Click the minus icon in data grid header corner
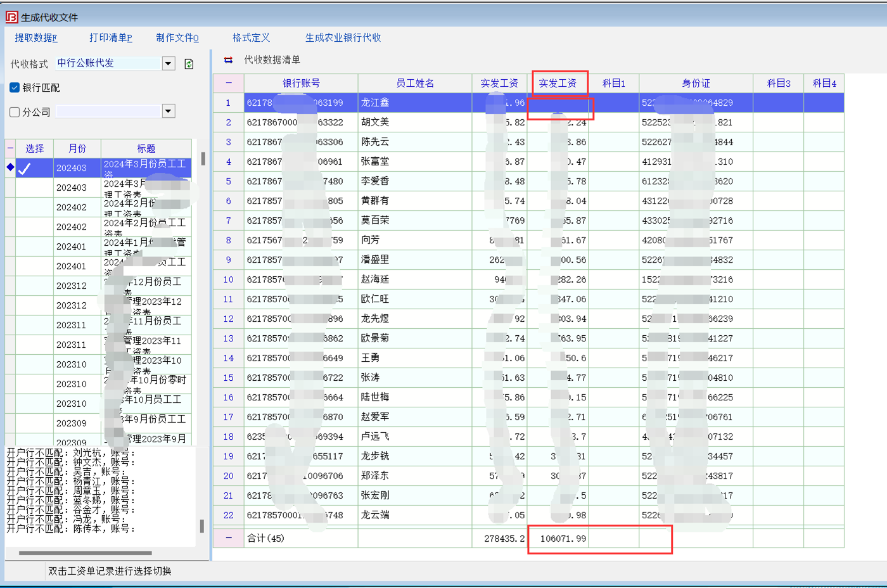Viewport: 887px width, 588px height. click(229, 83)
